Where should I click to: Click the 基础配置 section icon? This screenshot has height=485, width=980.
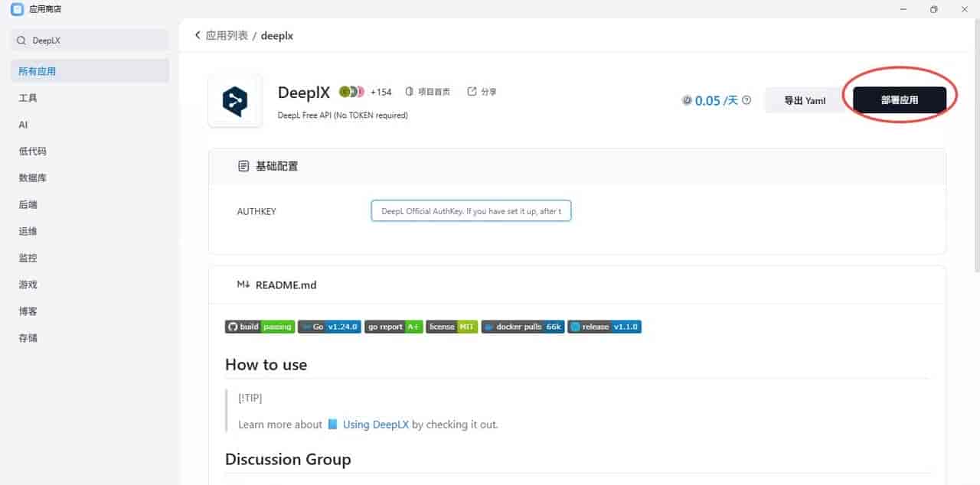click(x=243, y=166)
